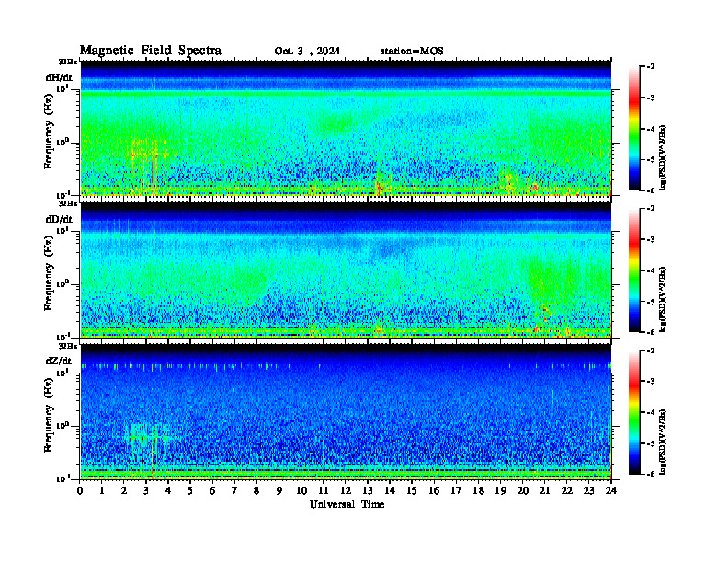Click hour 23 on the time axis
The image size is (728, 563).
click(588, 490)
